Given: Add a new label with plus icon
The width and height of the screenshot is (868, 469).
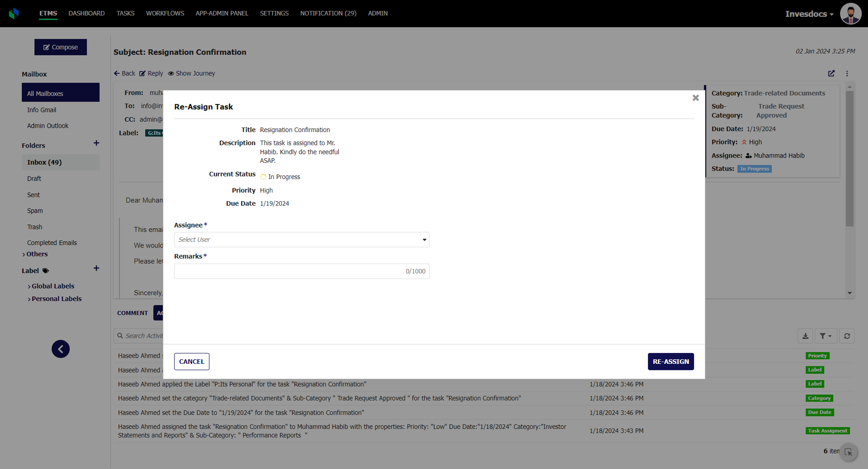Looking at the screenshot, I should tap(96, 268).
